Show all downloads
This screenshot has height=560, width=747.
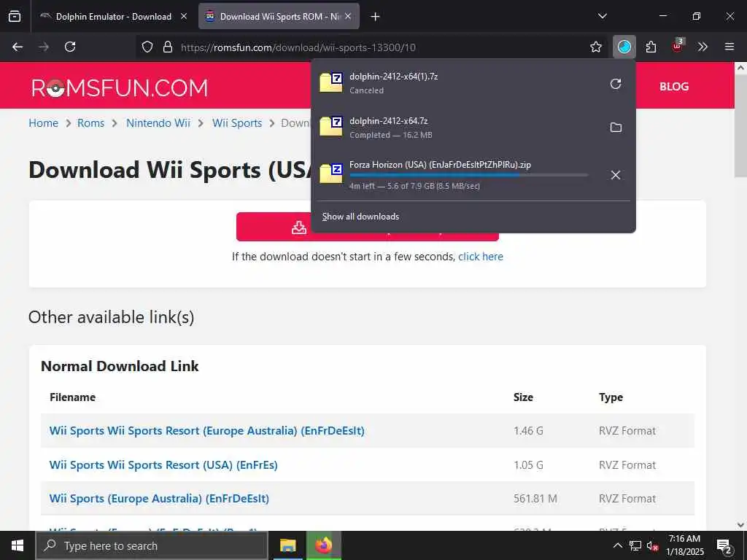coord(360,217)
